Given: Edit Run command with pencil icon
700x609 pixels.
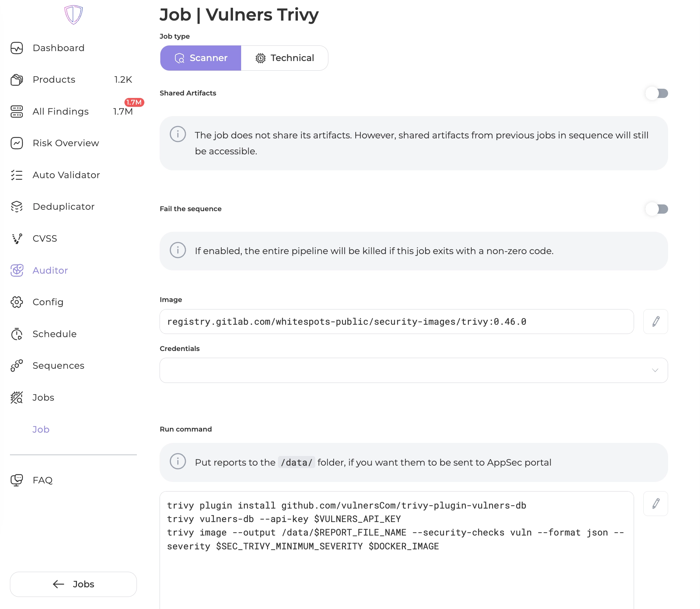Looking at the screenshot, I should point(655,504).
